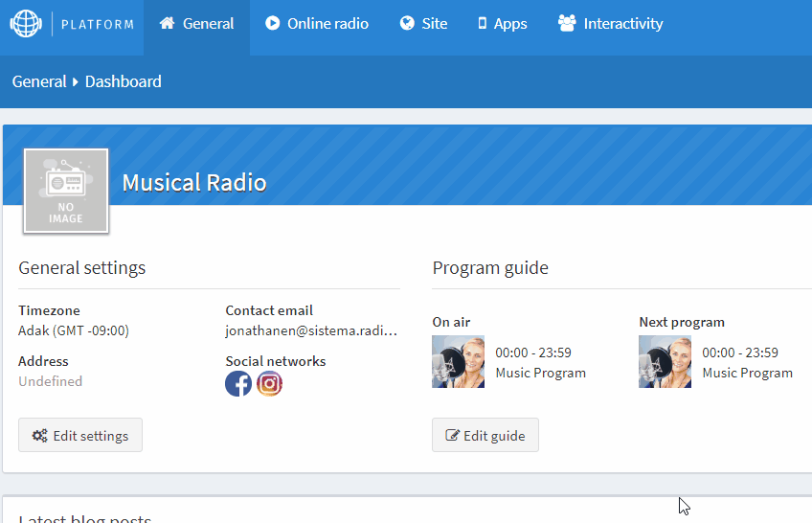Click the contact email jonathanen@sistema.radi...
Screen dimensions: 812x523
tap(311, 330)
